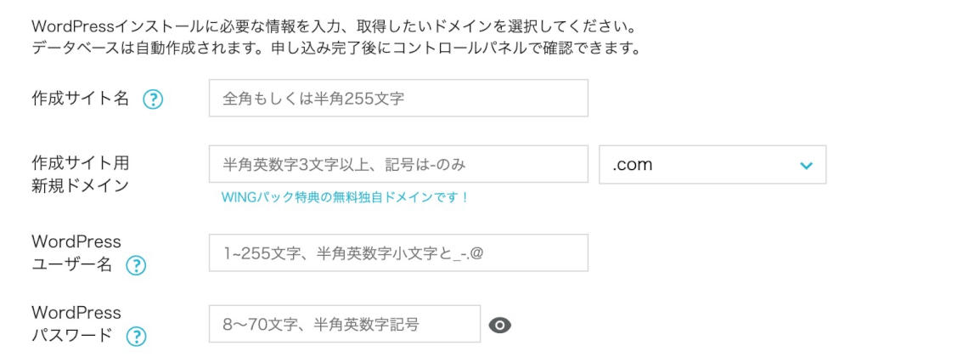Open help icon beside WordPress パスワード

pyautogui.click(x=136, y=337)
